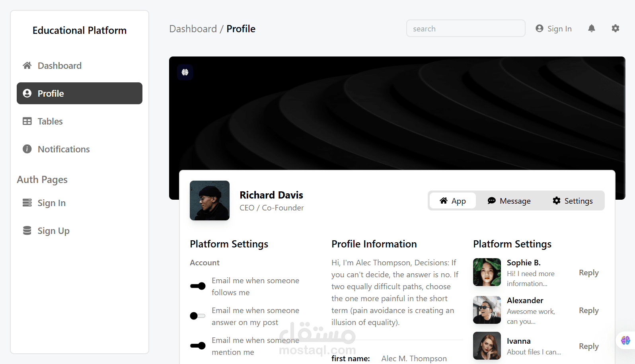Click Ivanna's avatar thumbnail
Screen dimensions: 635x364
point(487,346)
